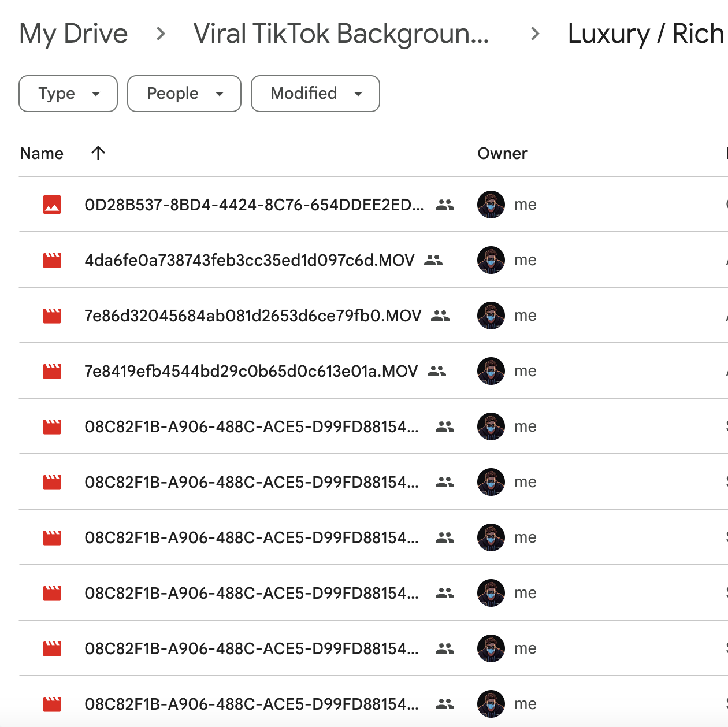This screenshot has height=727, width=728.
Task: Open the Modified filter dropdown
Action: pos(315,94)
